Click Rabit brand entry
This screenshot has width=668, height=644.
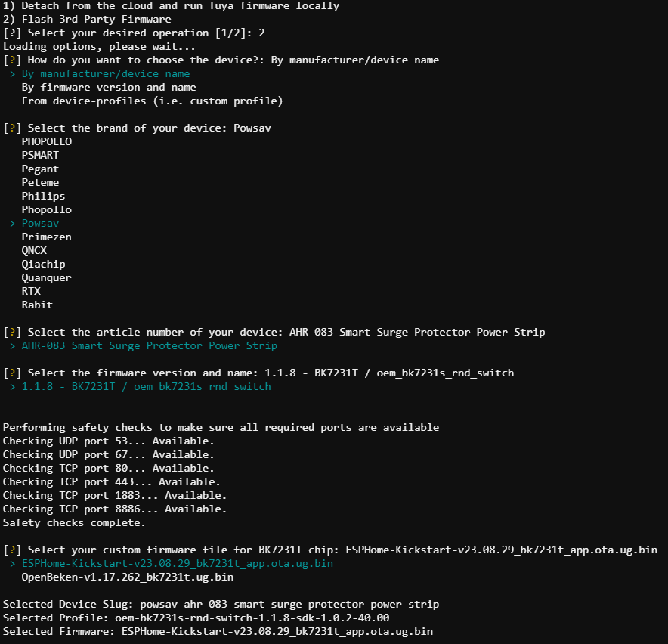pos(38,305)
